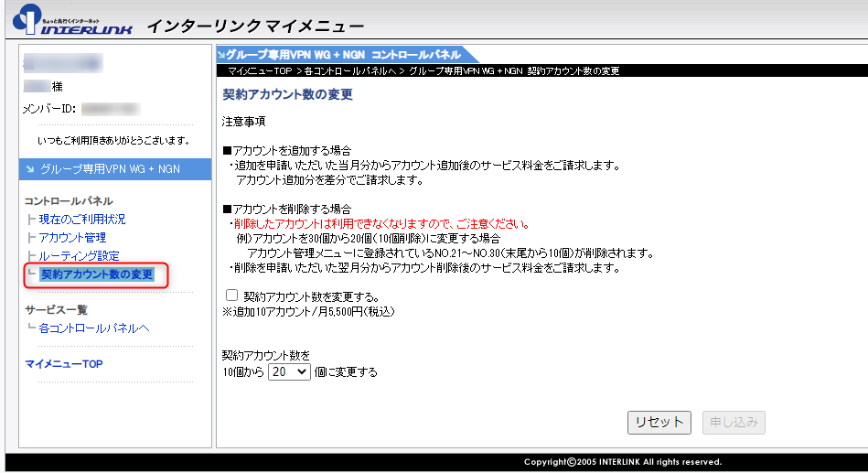Select 契約アカウント数の変更 in the sidebar
The height and width of the screenshot is (473, 868).
(97, 274)
